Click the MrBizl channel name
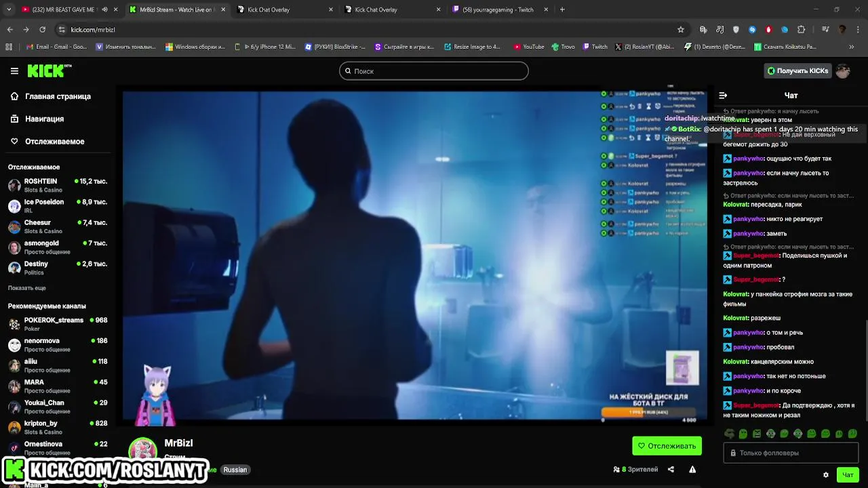Screen dimensions: 868x488 click(178, 443)
